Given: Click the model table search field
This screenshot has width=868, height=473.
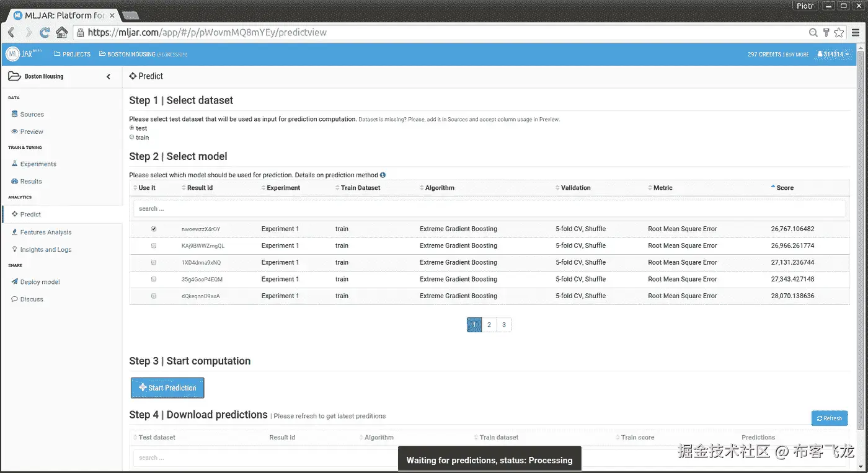Looking at the screenshot, I should (x=489, y=209).
